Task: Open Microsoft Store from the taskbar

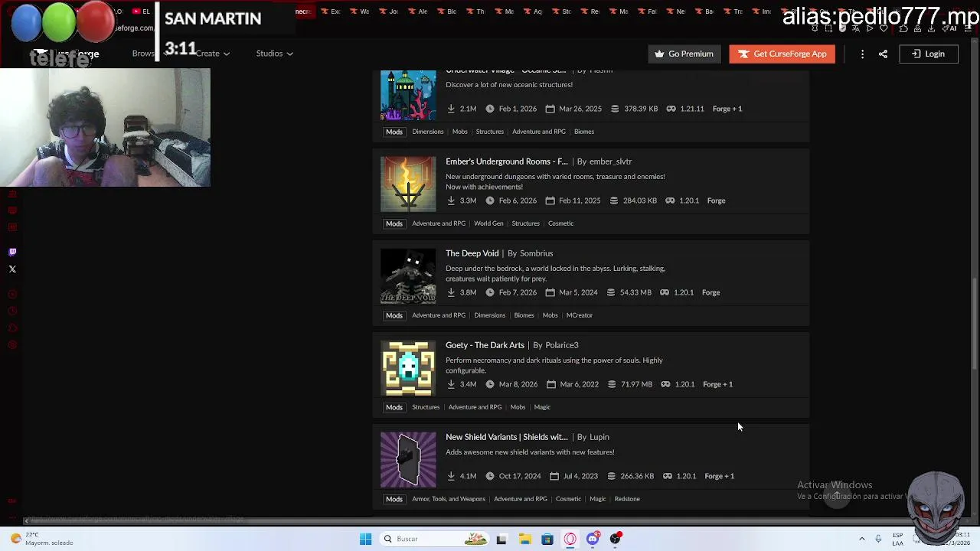Action: point(547,539)
